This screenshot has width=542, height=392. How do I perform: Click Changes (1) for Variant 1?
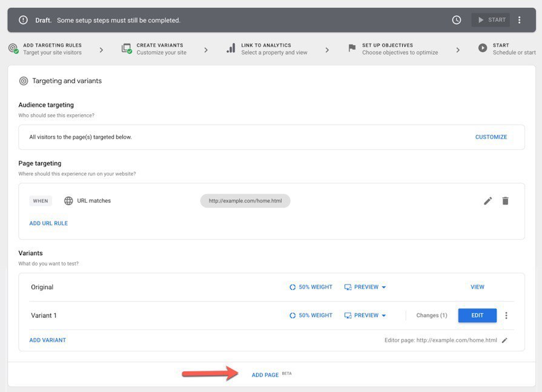click(432, 315)
